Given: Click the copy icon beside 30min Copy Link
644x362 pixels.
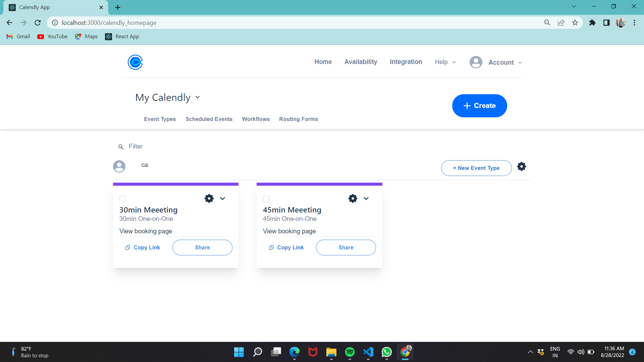Looking at the screenshot, I should [127, 247].
